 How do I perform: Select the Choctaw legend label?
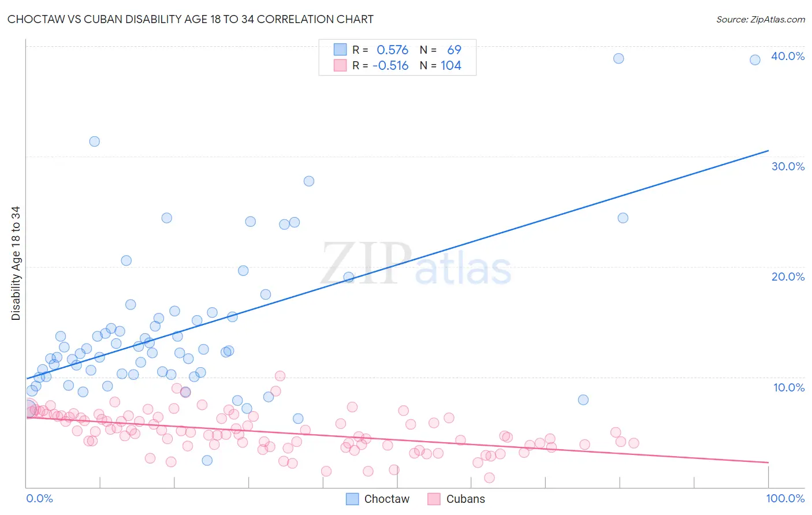pos(386,499)
